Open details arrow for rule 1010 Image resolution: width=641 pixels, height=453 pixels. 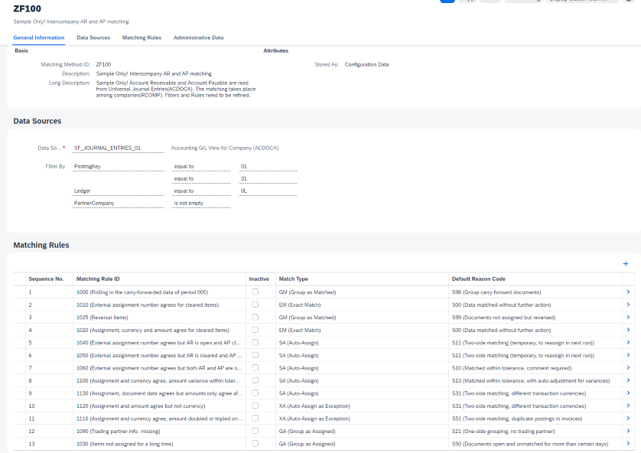[x=628, y=305]
